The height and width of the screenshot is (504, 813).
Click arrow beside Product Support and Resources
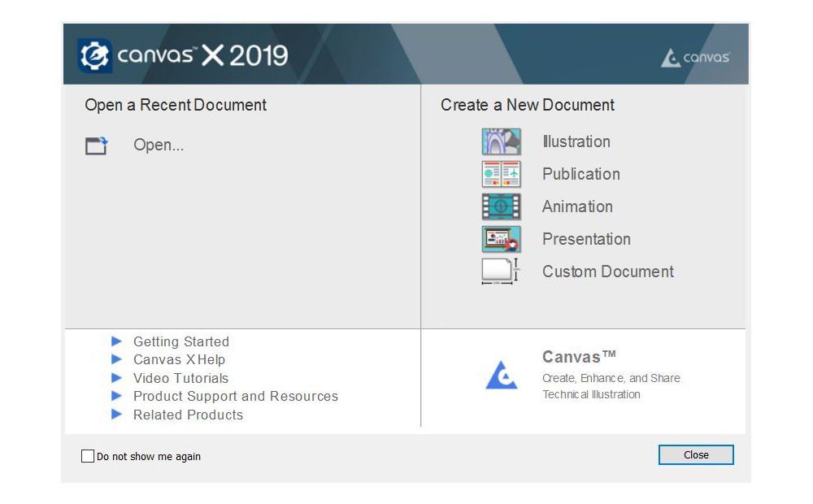(x=116, y=396)
